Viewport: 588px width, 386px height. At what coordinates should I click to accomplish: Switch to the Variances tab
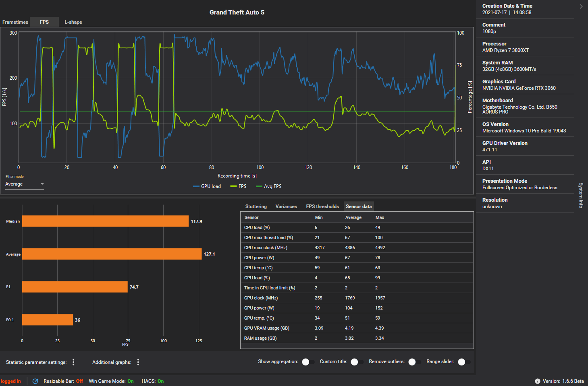(x=286, y=206)
